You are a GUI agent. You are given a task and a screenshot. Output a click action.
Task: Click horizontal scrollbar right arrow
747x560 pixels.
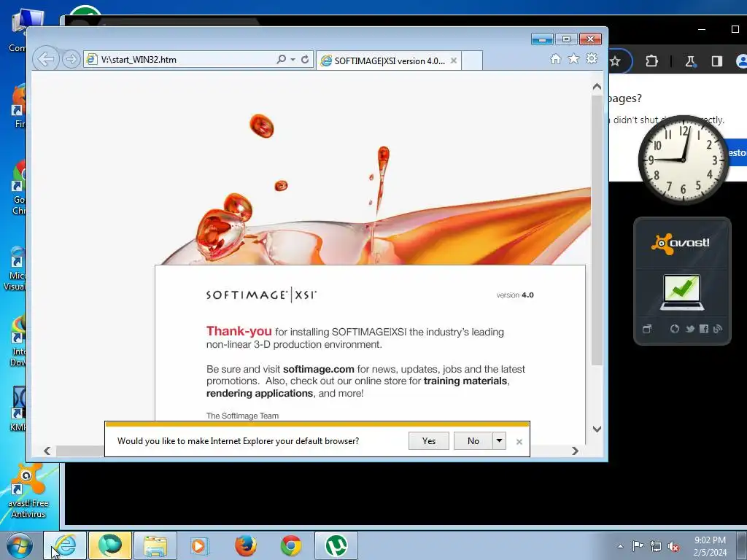(x=575, y=451)
